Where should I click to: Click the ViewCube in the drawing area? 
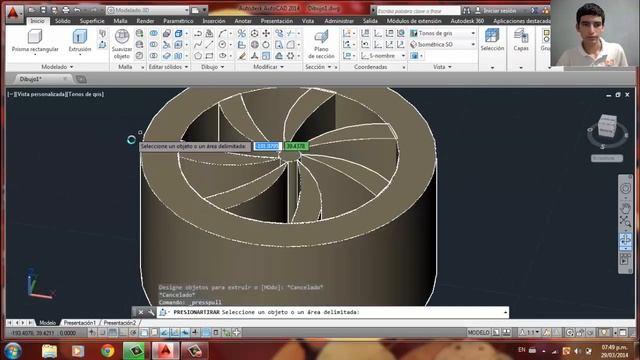tap(607, 126)
